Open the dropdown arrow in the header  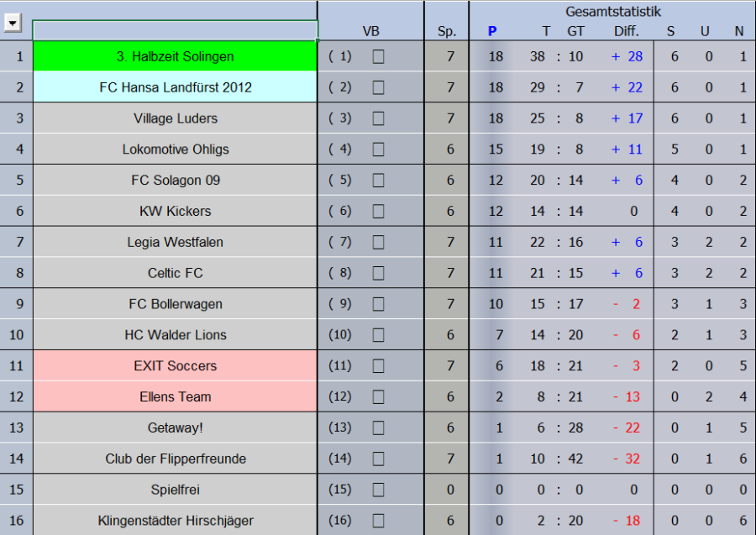pos(12,24)
